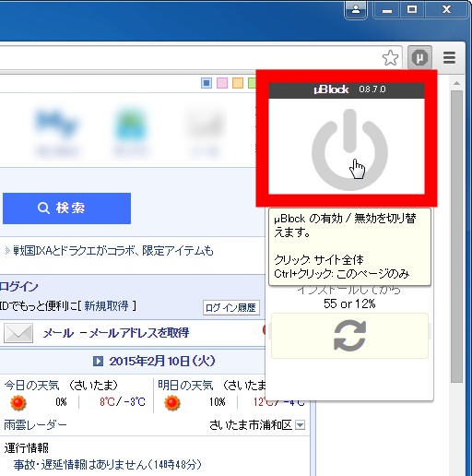Bookmark this page with the star icon
Image resolution: width=472 pixels, height=476 pixels.
tap(390, 57)
